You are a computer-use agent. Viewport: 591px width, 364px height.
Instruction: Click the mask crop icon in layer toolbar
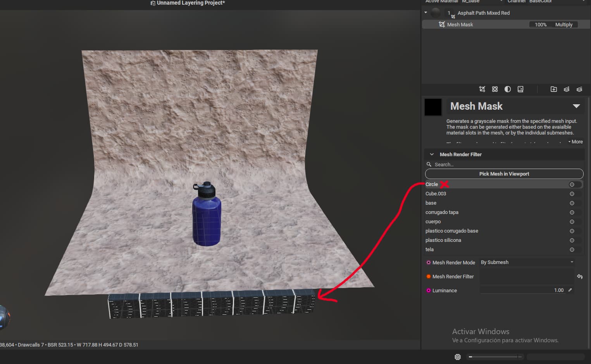pos(482,89)
